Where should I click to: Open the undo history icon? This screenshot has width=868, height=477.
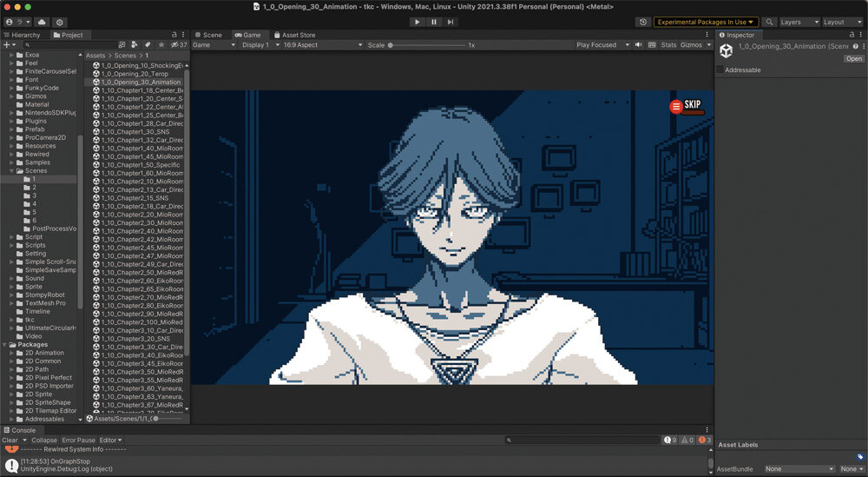pos(642,23)
